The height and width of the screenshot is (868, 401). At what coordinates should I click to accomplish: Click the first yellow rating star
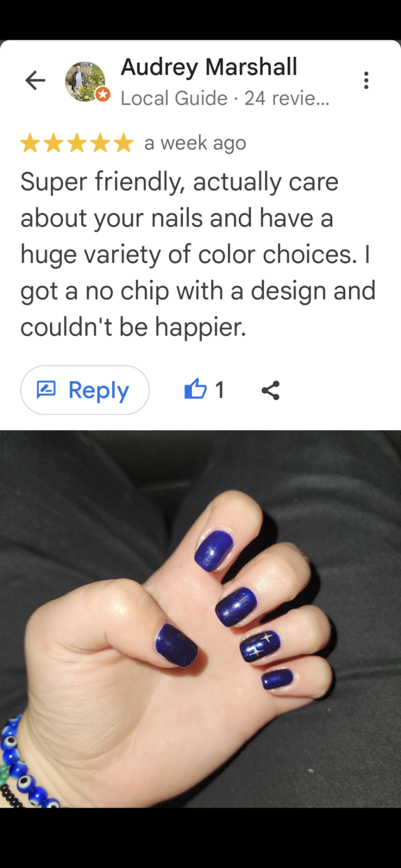[30, 143]
